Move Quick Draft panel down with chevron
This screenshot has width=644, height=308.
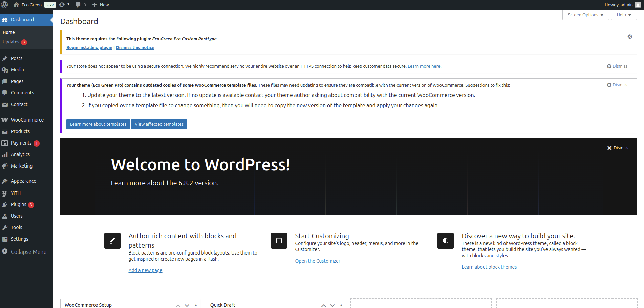(332, 305)
